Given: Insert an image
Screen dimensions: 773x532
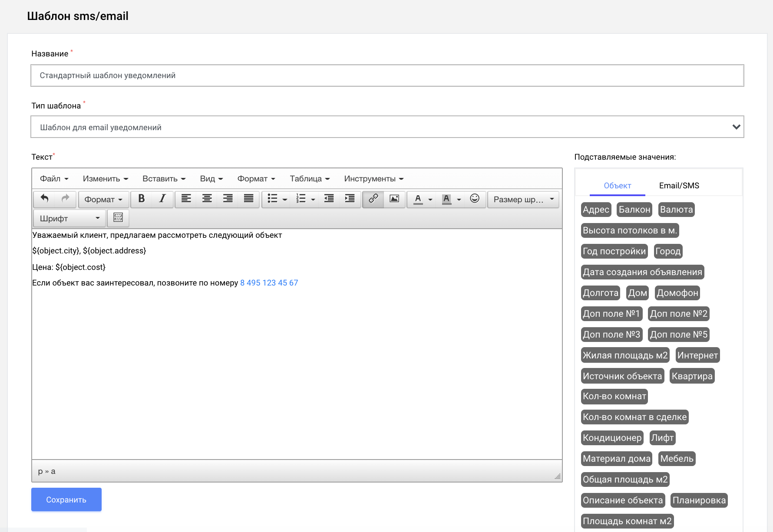Looking at the screenshot, I should (x=394, y=199).
